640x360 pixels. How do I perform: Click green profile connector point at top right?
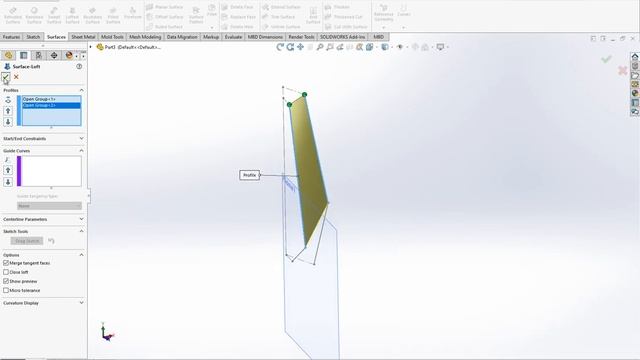tap(304, 94)
